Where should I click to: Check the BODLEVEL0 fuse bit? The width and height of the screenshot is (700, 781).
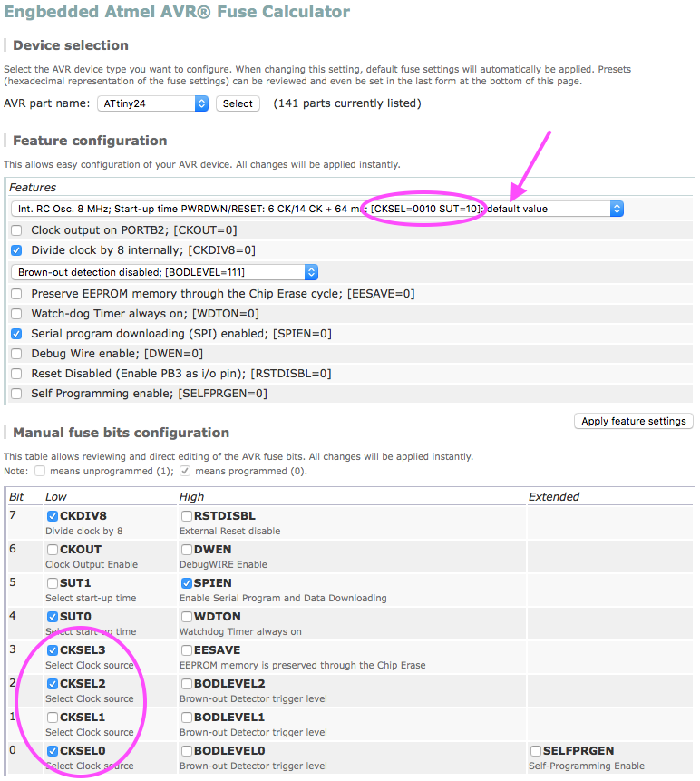click(187, 751)
